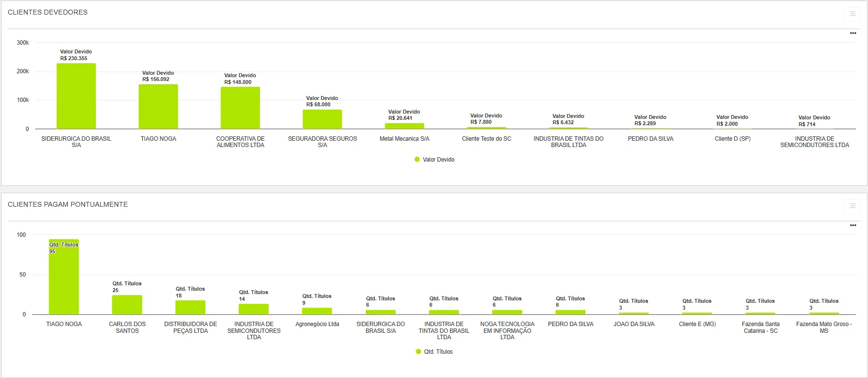Image resolution: width=868 pixels, height=378 pixels.
Task: Click the ellipsis icon above the Clientes Devedores chart
Action: [x=853, y=33]
